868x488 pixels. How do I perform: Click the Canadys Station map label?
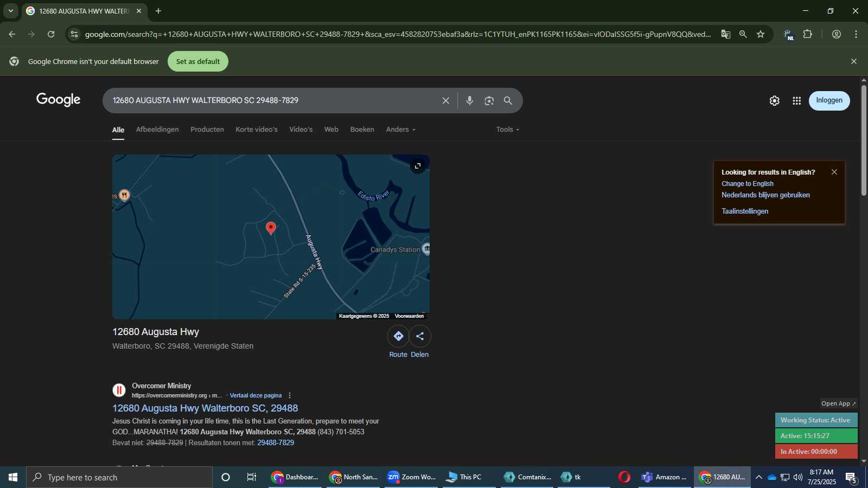pos(395,250)
